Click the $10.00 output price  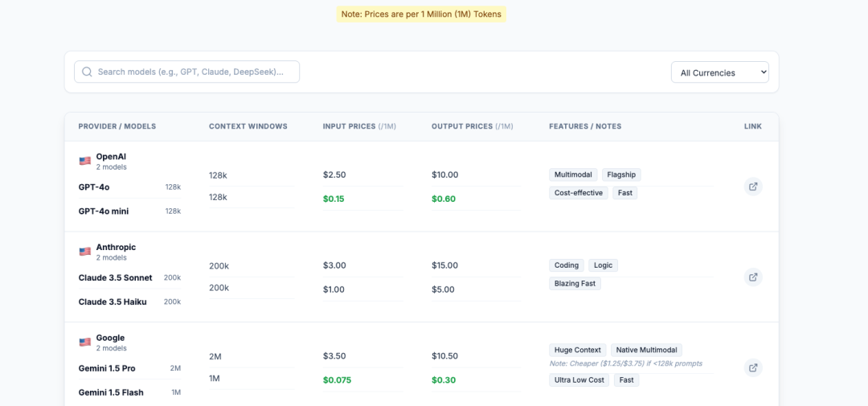[445, 174]
